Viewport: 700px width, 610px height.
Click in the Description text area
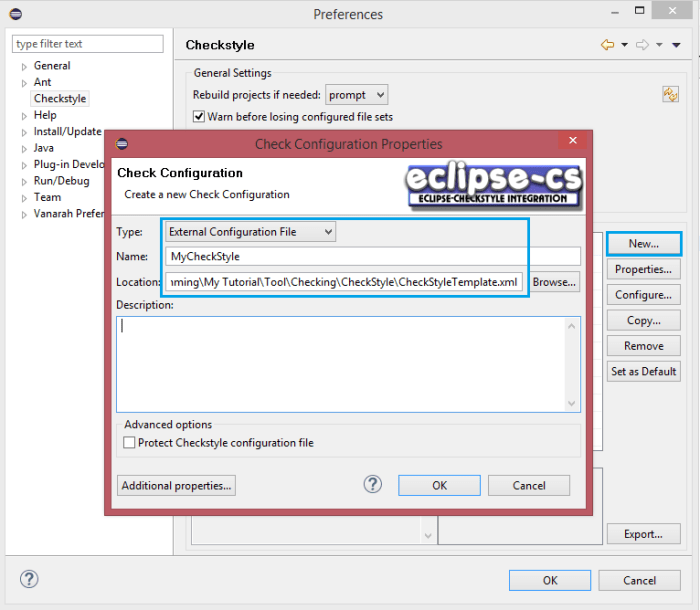(x=342, y=364)
